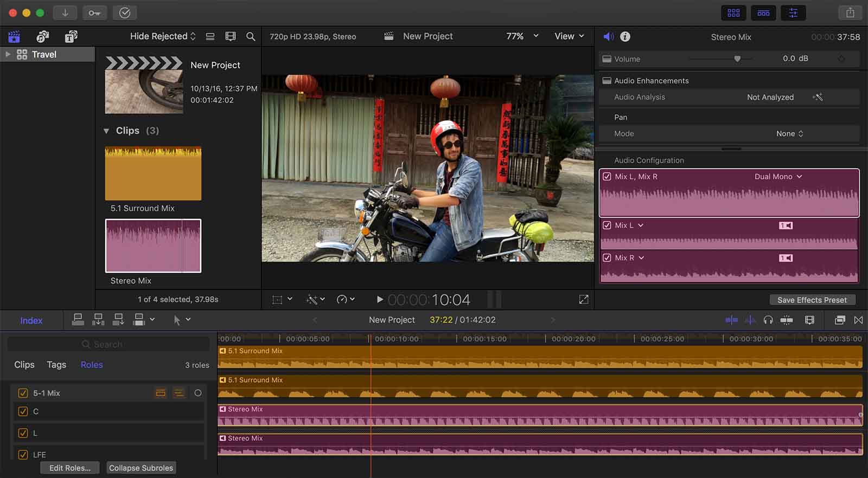This screenshot has height=478, width=868.
Task: Collapse the Clips disclosure triangle
Action: click(x=106, y=131)
